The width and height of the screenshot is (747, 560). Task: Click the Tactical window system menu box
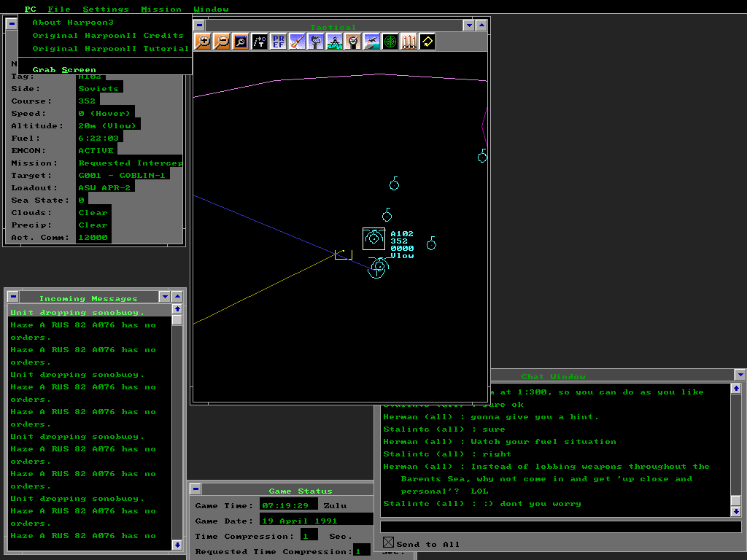200,26
